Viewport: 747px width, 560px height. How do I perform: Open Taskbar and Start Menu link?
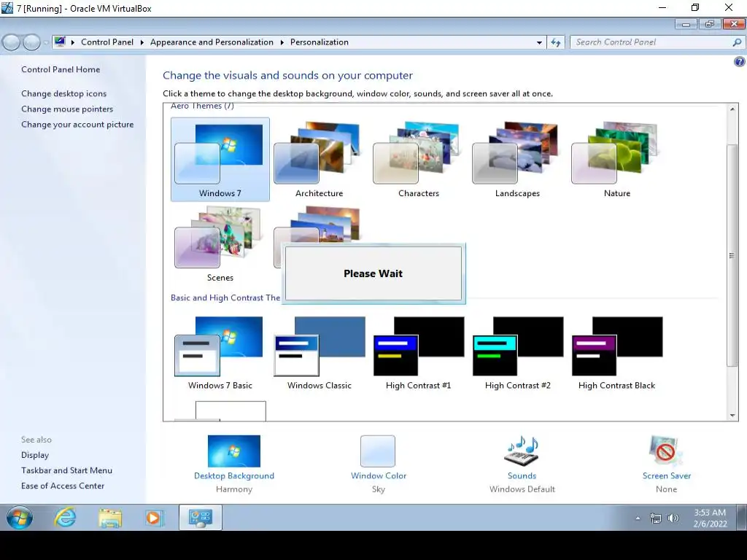click(x=66, y=470)
